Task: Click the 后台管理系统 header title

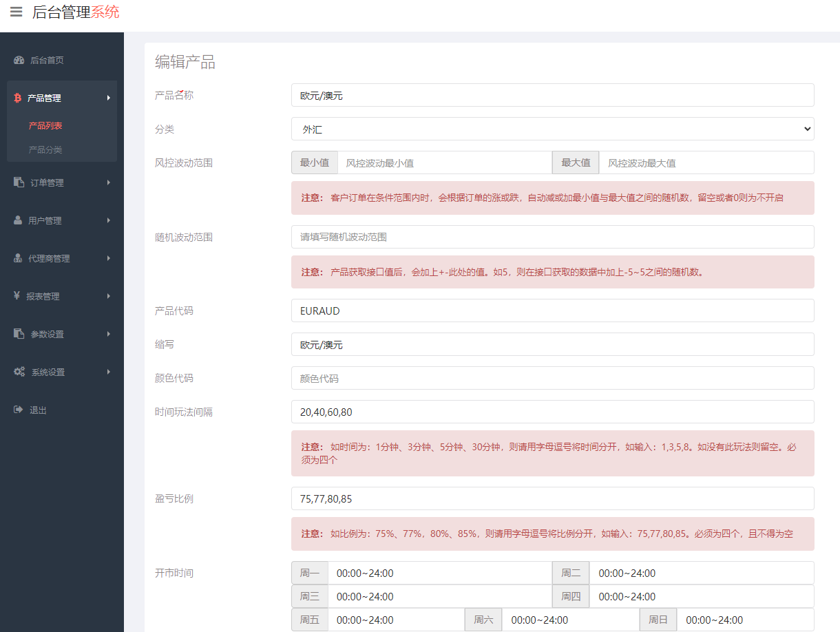Action: [x=76, y=12]
